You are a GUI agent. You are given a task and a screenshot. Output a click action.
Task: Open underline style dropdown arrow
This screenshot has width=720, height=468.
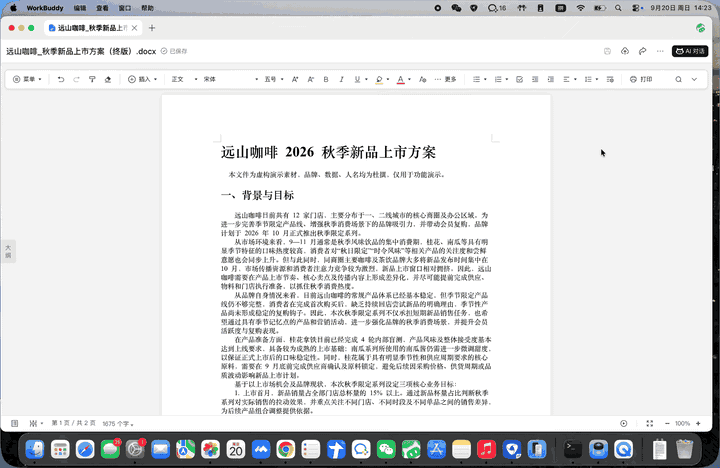(366, 79)
